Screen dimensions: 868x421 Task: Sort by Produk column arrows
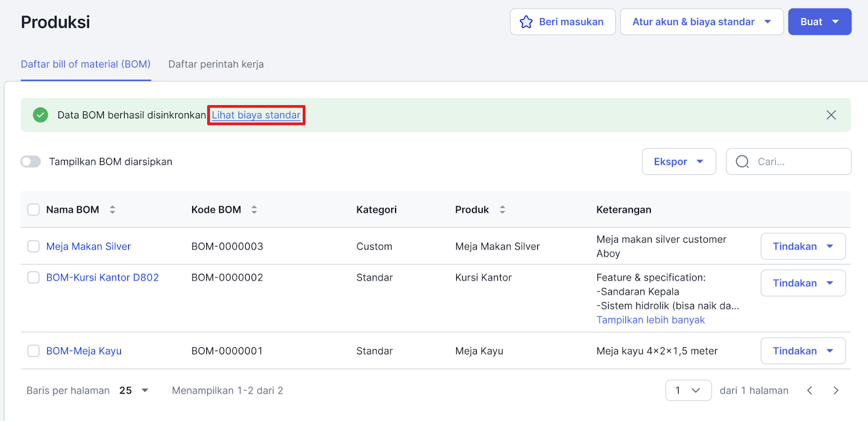pyautogui.click(x=502, y=209)
